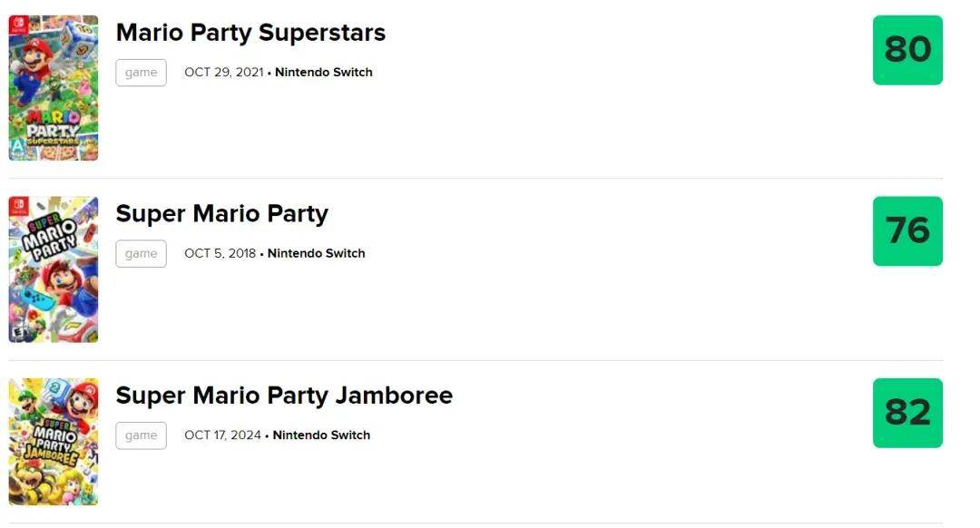Screen dimensions: 980x528
Task: Select Nintendo Switch platform beside OCT 5, 2018
Action: (317, 254)
